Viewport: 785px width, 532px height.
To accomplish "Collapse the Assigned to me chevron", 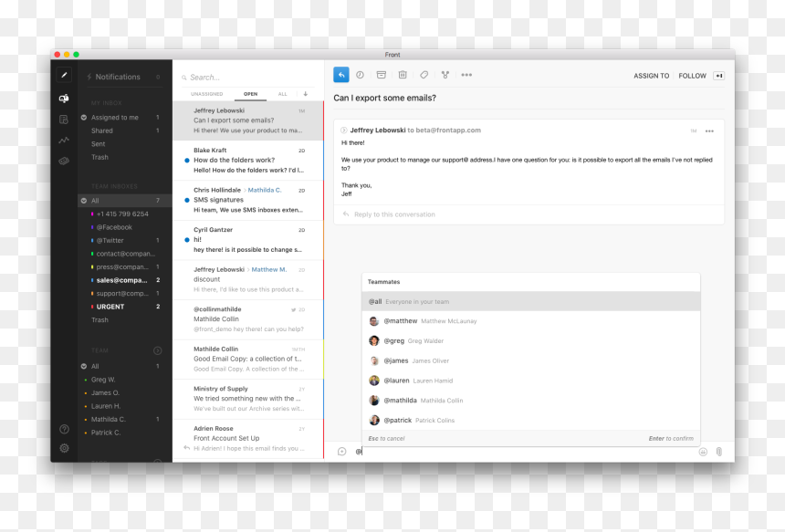I will [84, 118].
